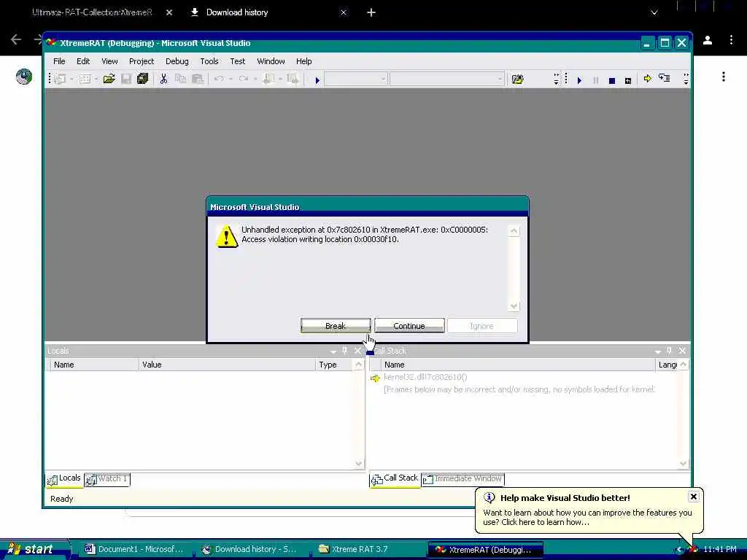Switch to the Immediate Window tab

tap(462, 478)
